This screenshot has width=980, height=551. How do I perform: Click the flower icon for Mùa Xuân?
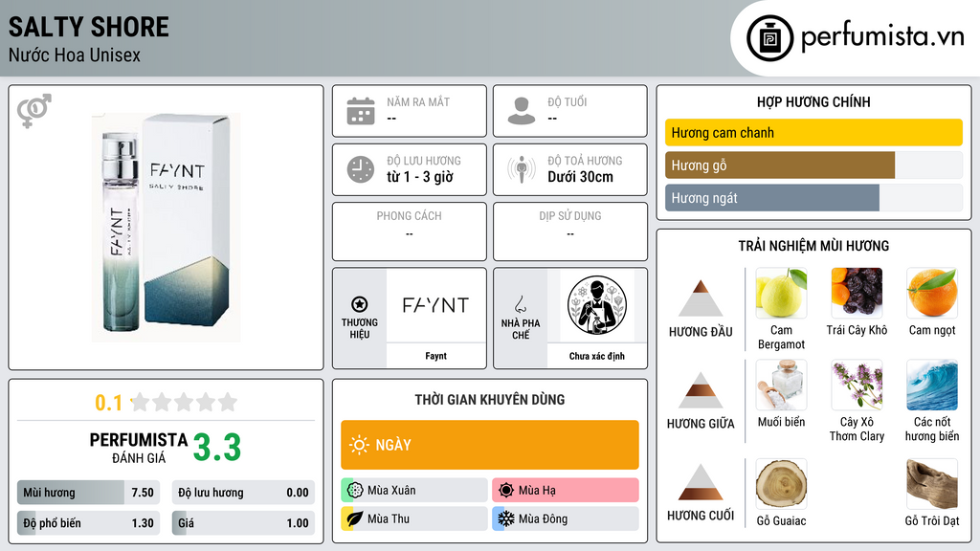[355, 491]
